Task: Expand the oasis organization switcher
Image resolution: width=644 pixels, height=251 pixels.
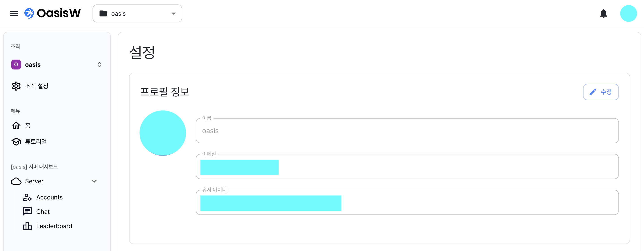Action: coord(99,65)
